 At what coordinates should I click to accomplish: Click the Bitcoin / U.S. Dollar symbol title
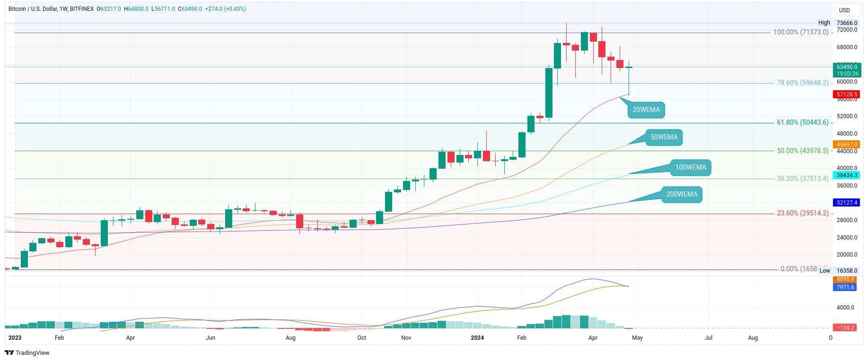coord(51,9)
